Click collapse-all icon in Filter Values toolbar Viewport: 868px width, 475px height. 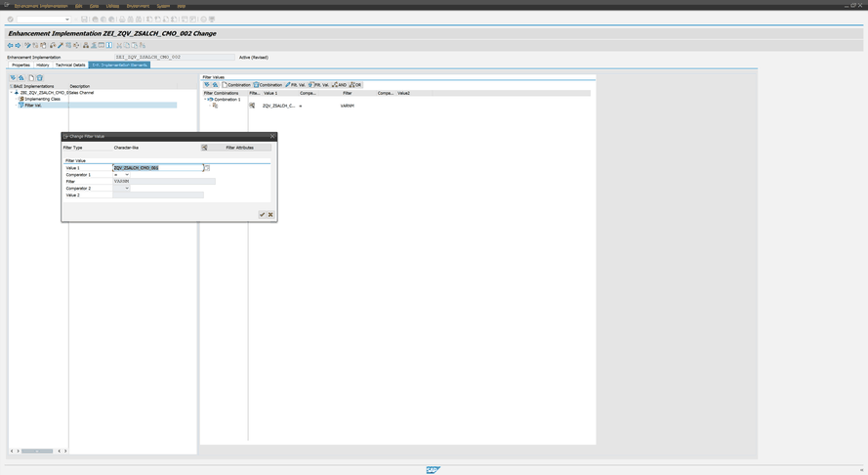[216, 85]
